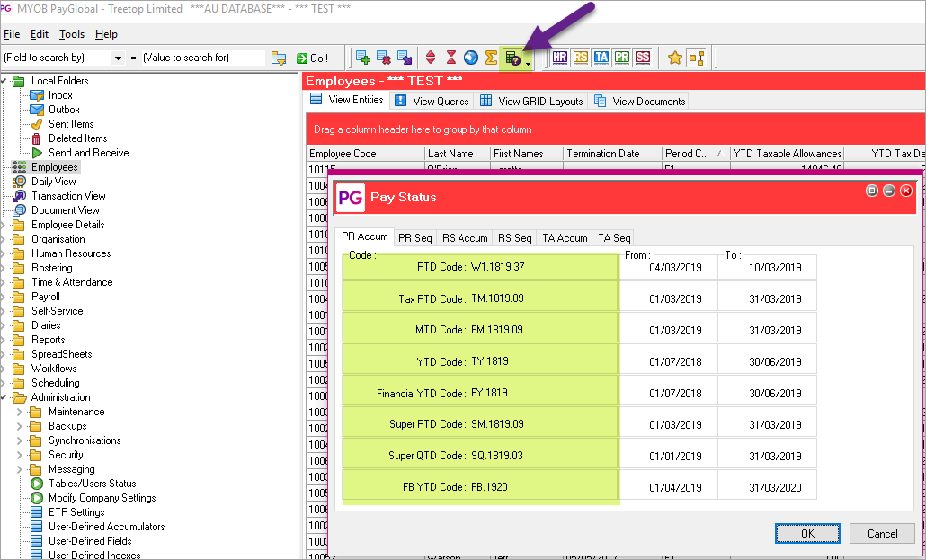Screen dimensions: 926x560
Task: Expand the Maintenance folder node
Action: (x=20, y=412)
